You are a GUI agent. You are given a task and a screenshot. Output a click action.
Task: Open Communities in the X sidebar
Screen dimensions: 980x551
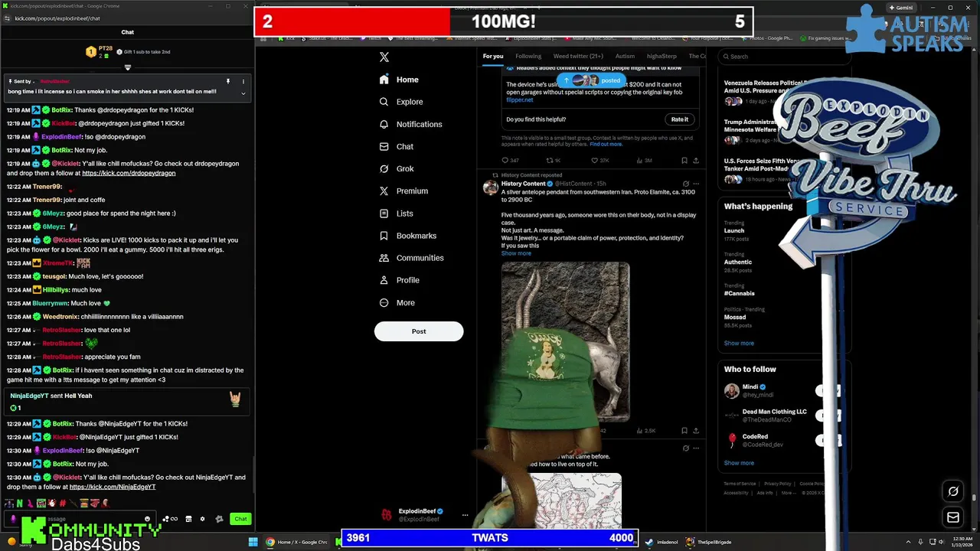[x=411, y=258]
